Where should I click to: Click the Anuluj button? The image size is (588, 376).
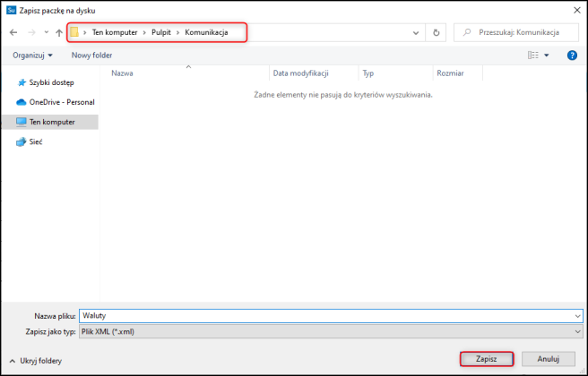click(549, 359)
